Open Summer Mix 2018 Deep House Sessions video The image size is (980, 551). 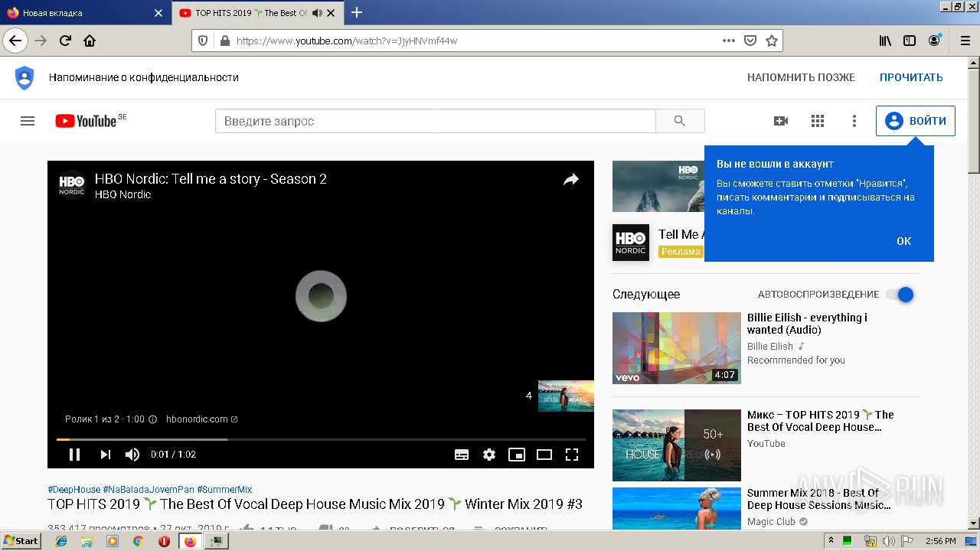pyautogui.click(x=818, y=499)
